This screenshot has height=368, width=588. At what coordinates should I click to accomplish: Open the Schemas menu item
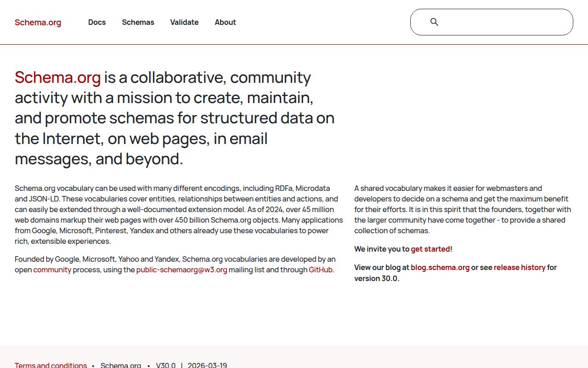point(138,22)
